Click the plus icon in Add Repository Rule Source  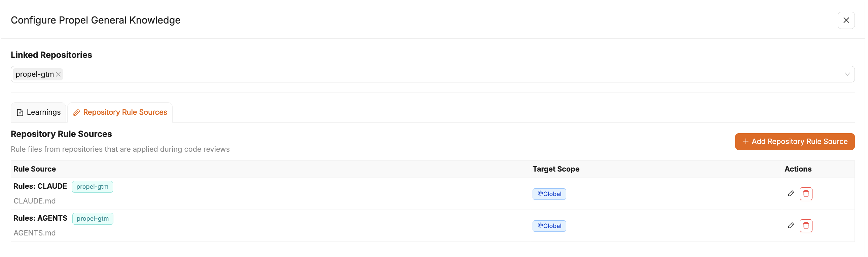click(x=746, y=142)
